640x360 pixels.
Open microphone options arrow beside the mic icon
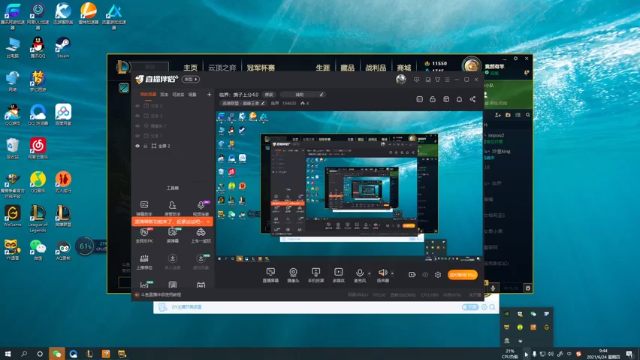click(369, 273)
